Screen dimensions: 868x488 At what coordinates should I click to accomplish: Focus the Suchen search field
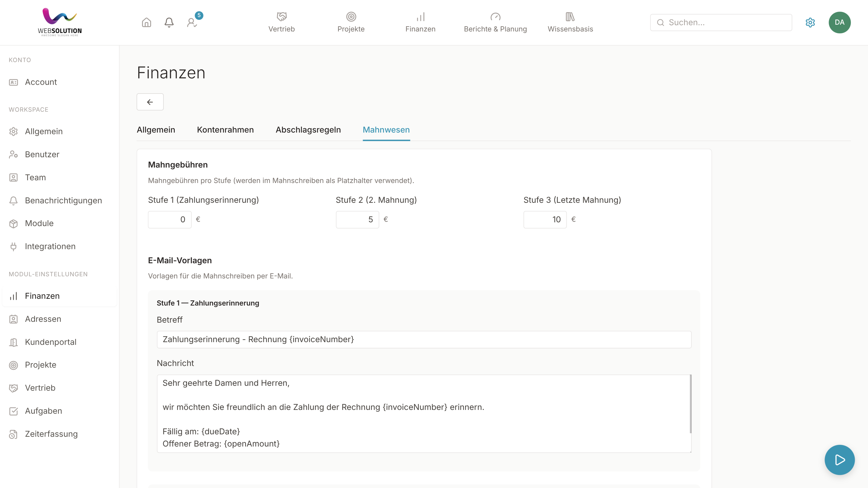pos(721,23)
